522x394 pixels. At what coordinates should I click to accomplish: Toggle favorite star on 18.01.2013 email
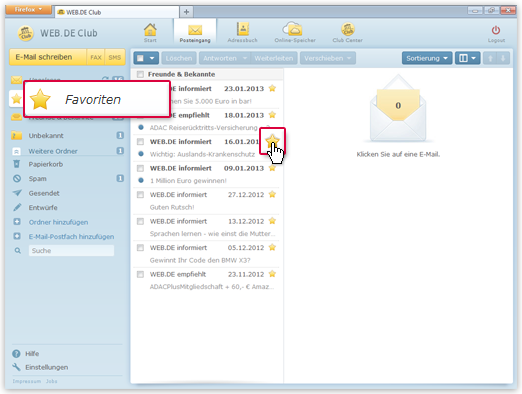[272, 115]
